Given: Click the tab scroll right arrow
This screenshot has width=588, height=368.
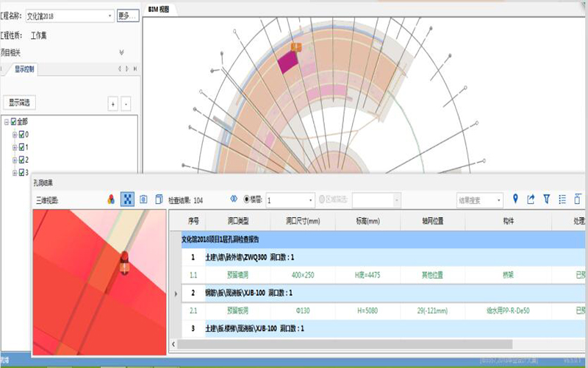Looking at the screenshot, I should 127,68.
